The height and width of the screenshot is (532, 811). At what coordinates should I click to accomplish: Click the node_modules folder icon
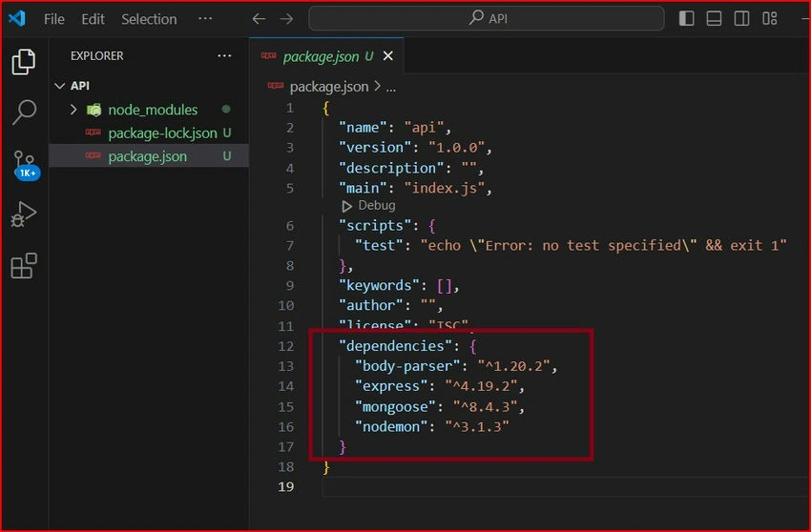coord(94,110)
